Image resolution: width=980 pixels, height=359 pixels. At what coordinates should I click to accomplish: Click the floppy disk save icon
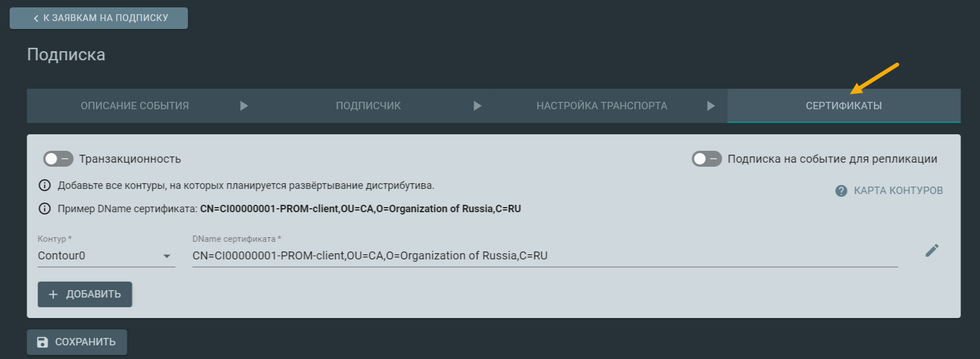click(x=43, y=342)
